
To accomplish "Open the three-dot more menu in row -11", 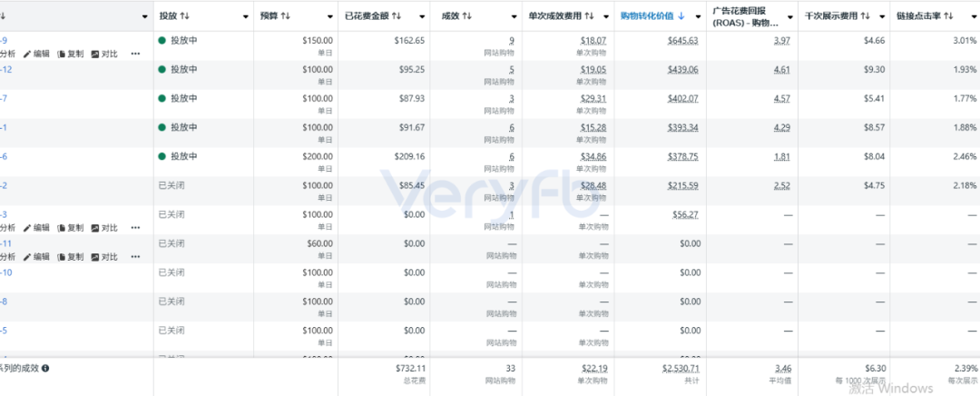I will (x=135, y=257).
